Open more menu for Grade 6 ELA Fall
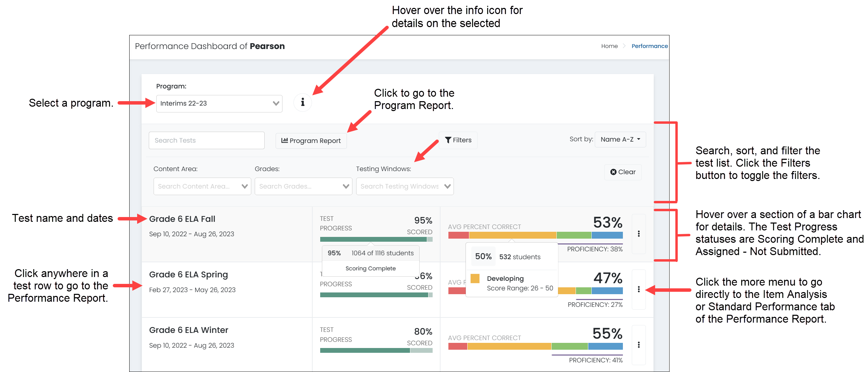This screenshot has height=372, width=868. tap(638, 234)
